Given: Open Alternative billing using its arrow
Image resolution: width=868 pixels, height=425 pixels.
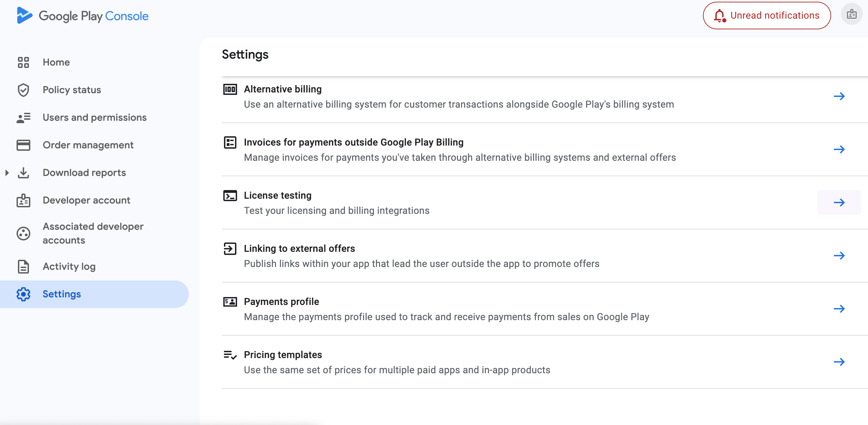Looking at the screenshot, I should [x=839, y=96].
